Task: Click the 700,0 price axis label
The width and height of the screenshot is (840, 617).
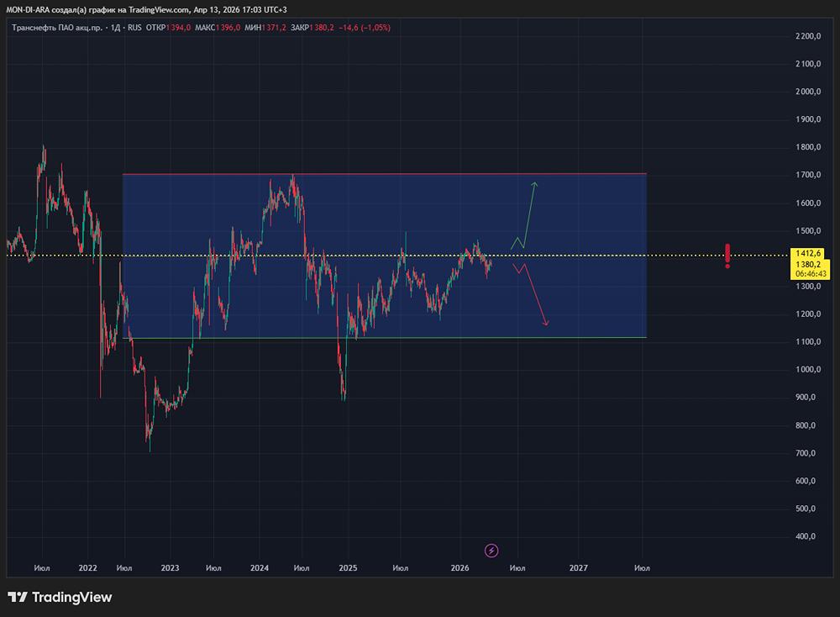Action: pos(806,453)
